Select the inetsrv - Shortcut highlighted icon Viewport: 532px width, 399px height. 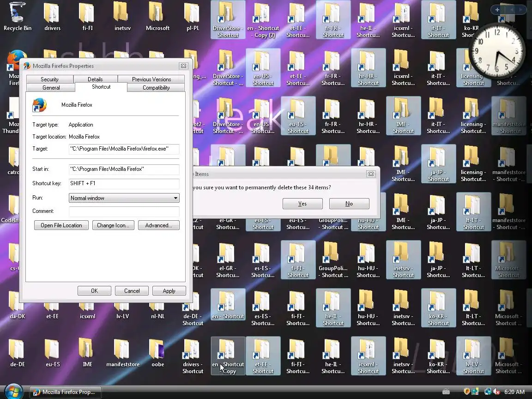coord(403,260)
